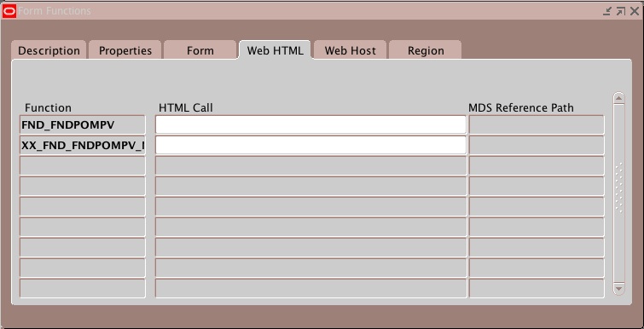Switch to the Web Host tab
The height and width of the screenshot is (329, 644).
pyautogui.click(x=350, y=50)
